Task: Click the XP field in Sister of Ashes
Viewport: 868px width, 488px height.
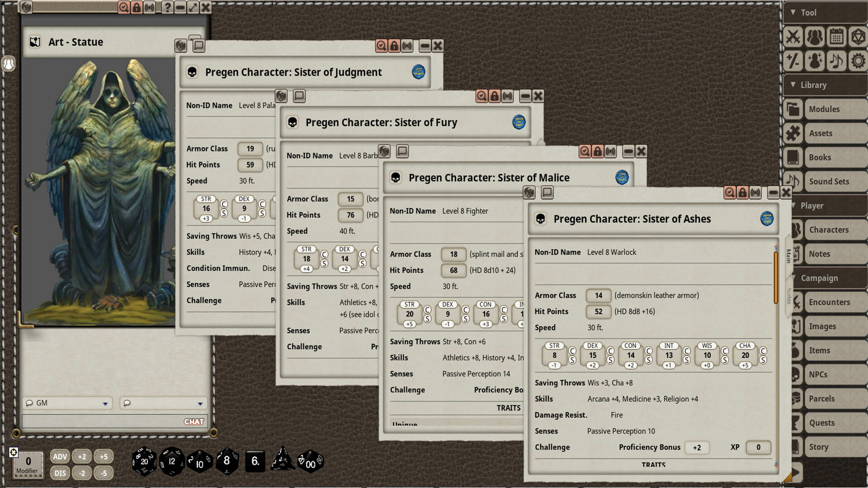Action: pos(758,447)
